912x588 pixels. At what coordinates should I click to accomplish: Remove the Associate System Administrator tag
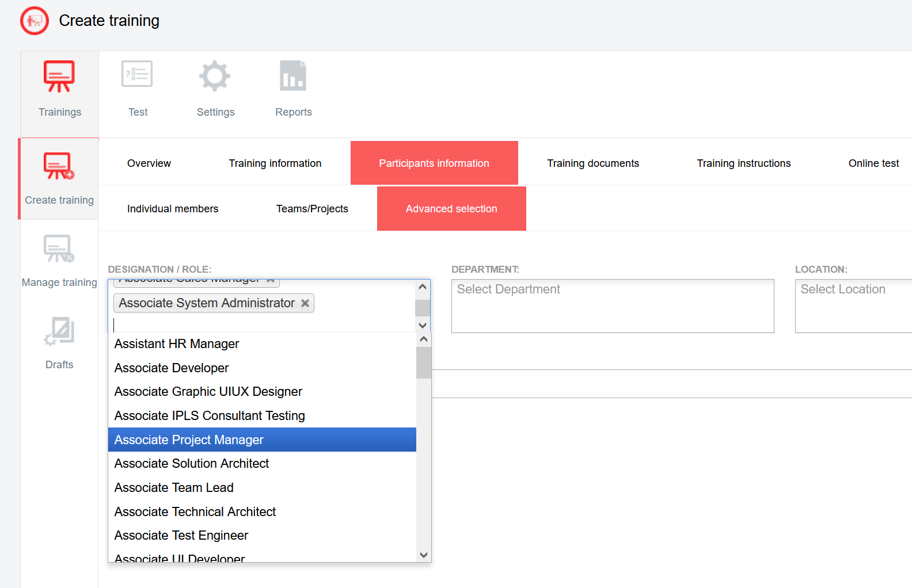[x=305, y=303]
